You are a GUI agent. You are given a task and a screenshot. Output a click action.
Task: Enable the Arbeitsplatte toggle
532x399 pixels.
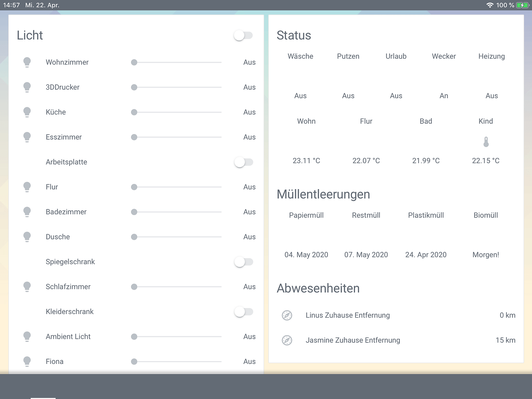click(244, 162)
